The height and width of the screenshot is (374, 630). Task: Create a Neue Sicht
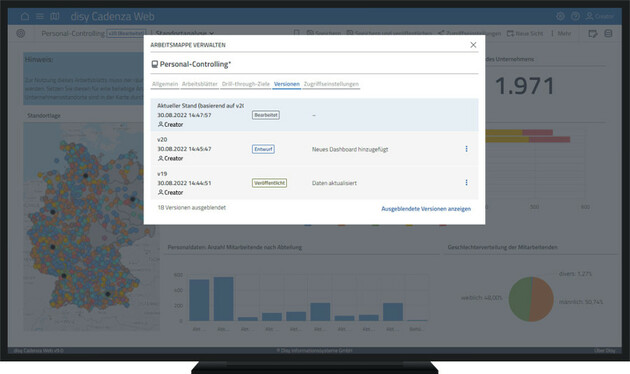point(525,33)
